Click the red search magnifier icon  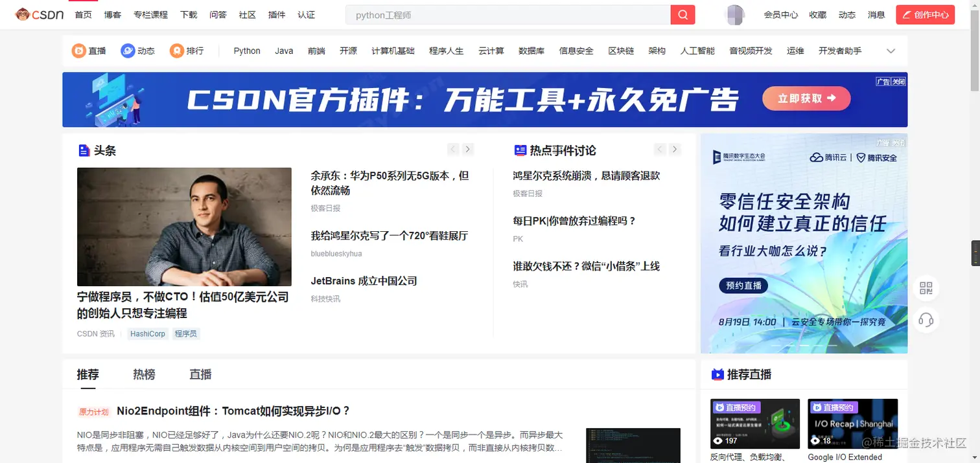[682, 14]
